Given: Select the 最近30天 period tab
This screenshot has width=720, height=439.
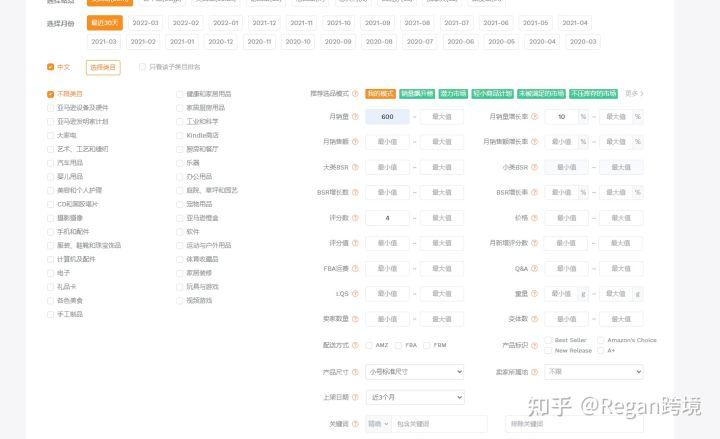Looking at the screenshot, I should point(105,23).
